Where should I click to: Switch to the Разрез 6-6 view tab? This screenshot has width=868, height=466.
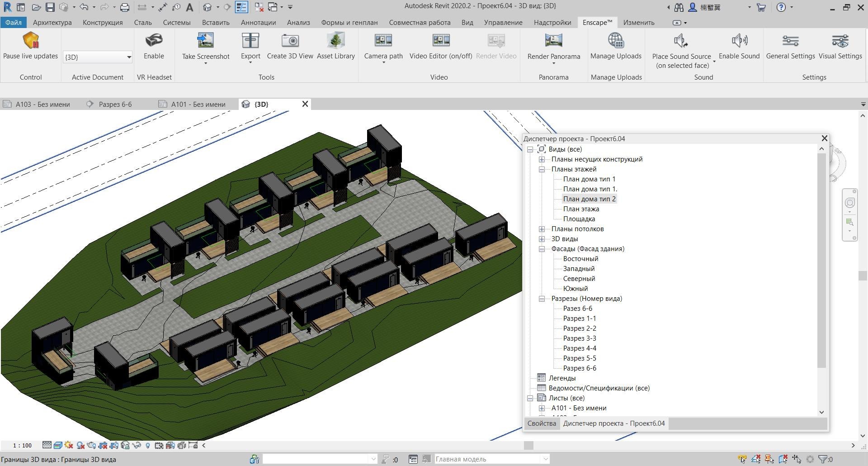click(115, 104)
